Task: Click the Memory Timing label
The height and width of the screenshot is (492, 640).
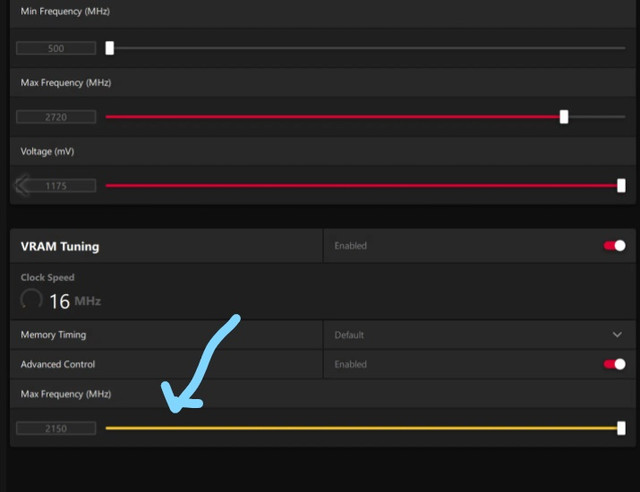Action: (53, 335)
